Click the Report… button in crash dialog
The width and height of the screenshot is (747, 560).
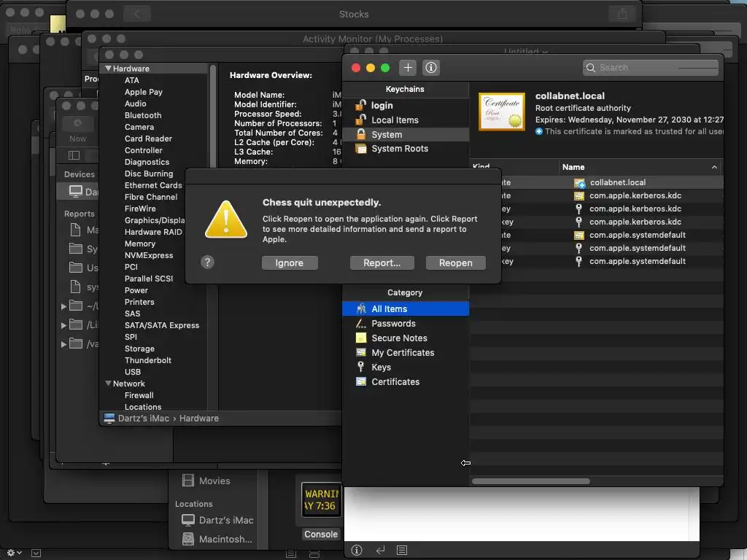tap(382, 262)
